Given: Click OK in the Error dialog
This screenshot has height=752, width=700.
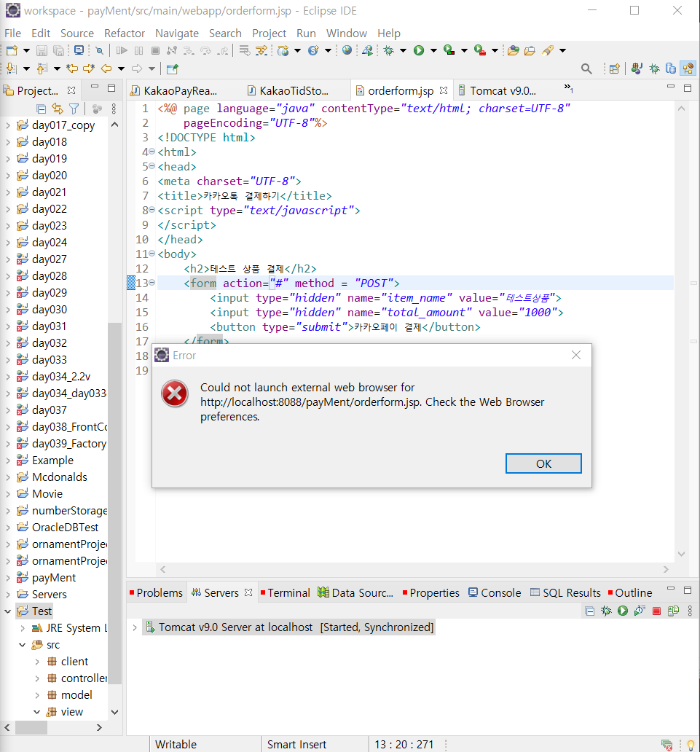Looking at the screenshot, I should click(x=543, y=463).
